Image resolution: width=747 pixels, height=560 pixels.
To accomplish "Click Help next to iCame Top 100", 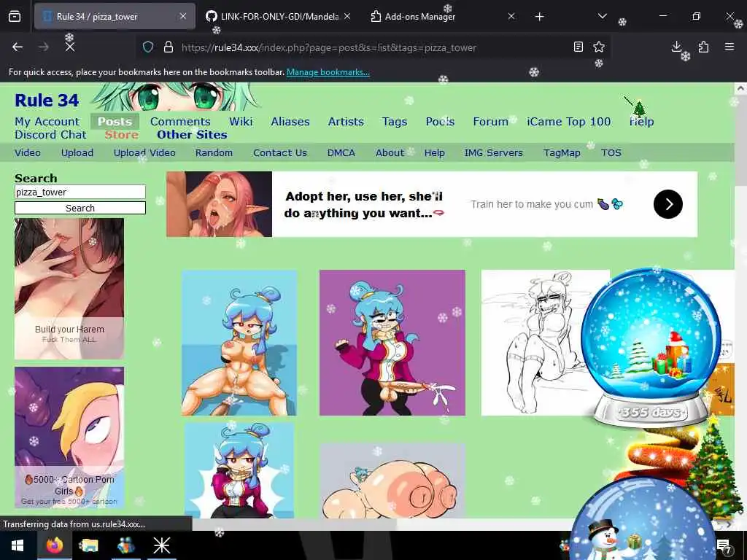I will (641, 122).
